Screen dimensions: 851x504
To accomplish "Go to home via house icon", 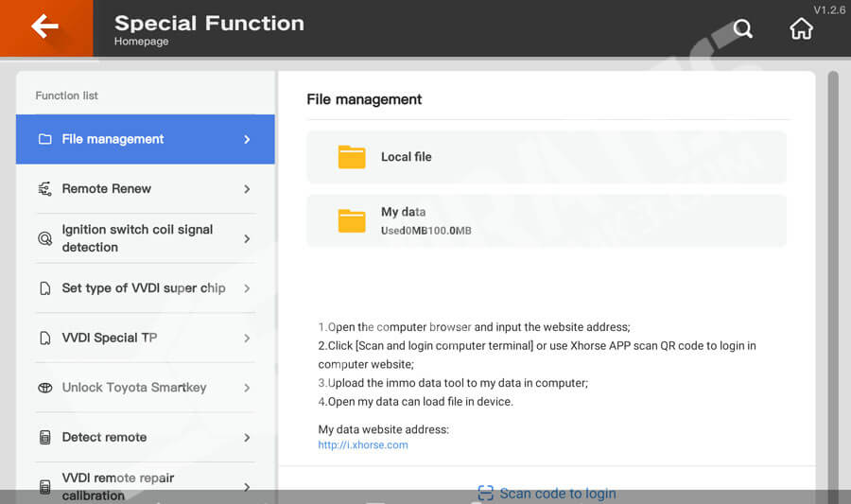I will [x=801, y=29].
